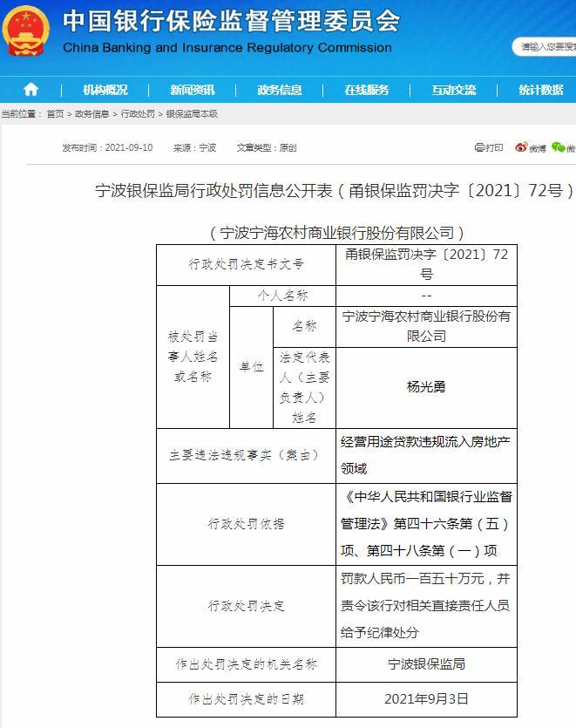Click the 来源：宁波 source text

(x=194, y=147)
